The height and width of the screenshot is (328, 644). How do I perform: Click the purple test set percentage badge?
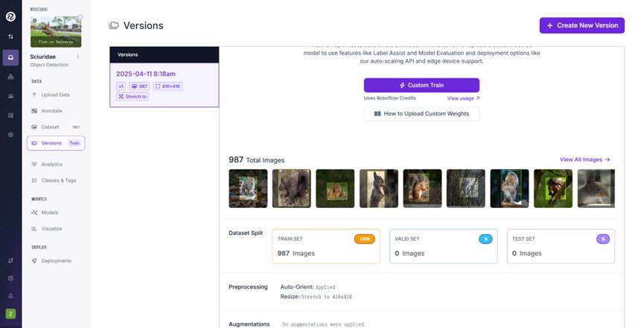coord(603,239)
